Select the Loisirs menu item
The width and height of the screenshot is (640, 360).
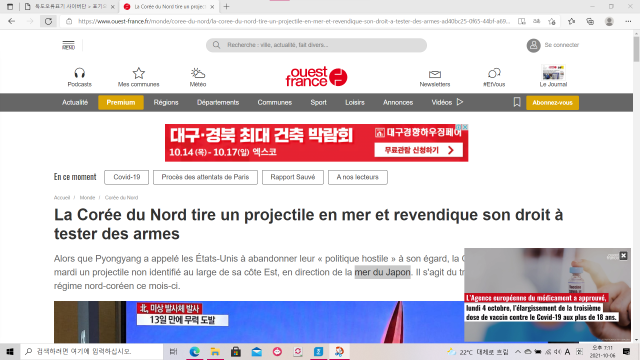pyautogui.click(x=355, y=102)
